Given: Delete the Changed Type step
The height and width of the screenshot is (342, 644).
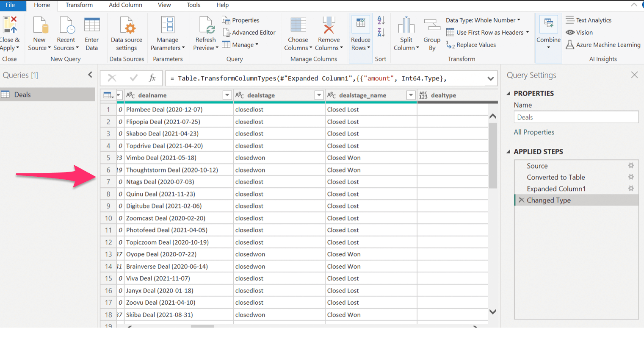Looking at the screenshot, I should pos(522,200).
